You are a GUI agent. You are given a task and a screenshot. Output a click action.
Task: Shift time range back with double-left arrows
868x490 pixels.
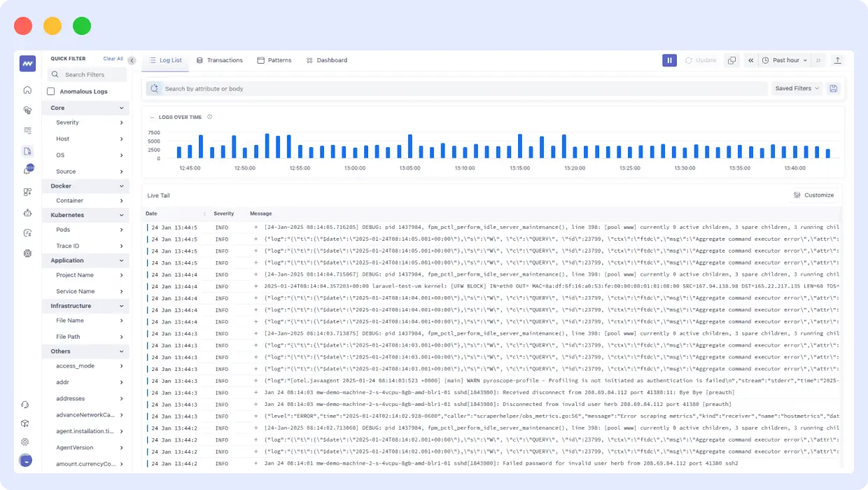[x=750, y=60]
